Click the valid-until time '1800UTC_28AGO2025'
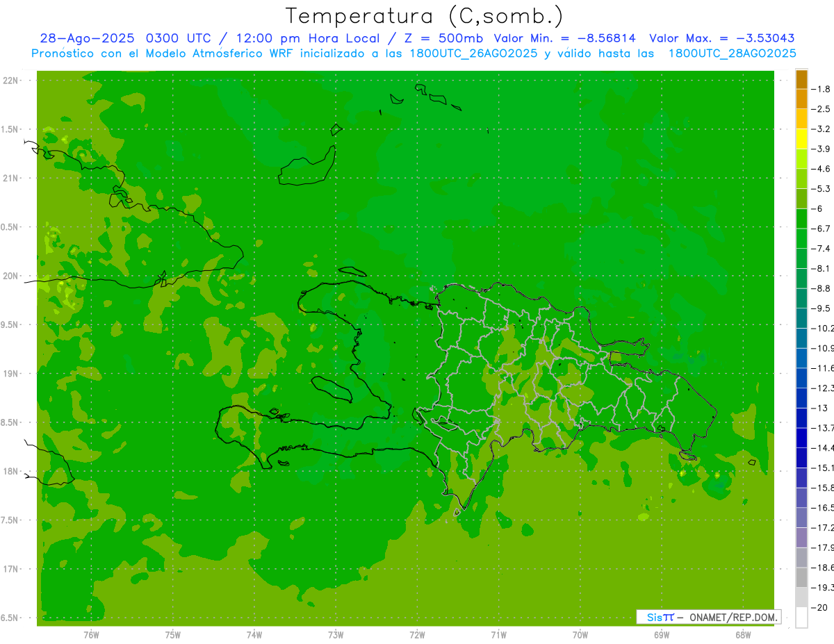 732,53
